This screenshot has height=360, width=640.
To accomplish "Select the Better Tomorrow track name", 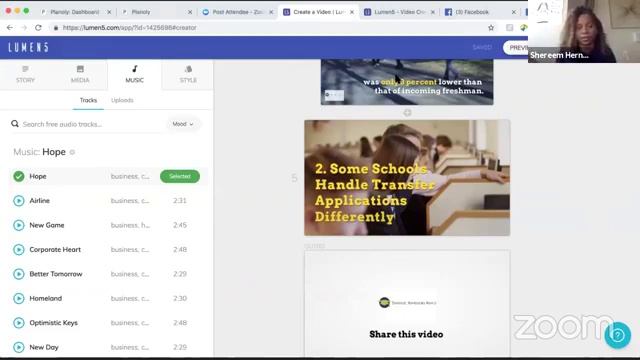I will point(56,274).
